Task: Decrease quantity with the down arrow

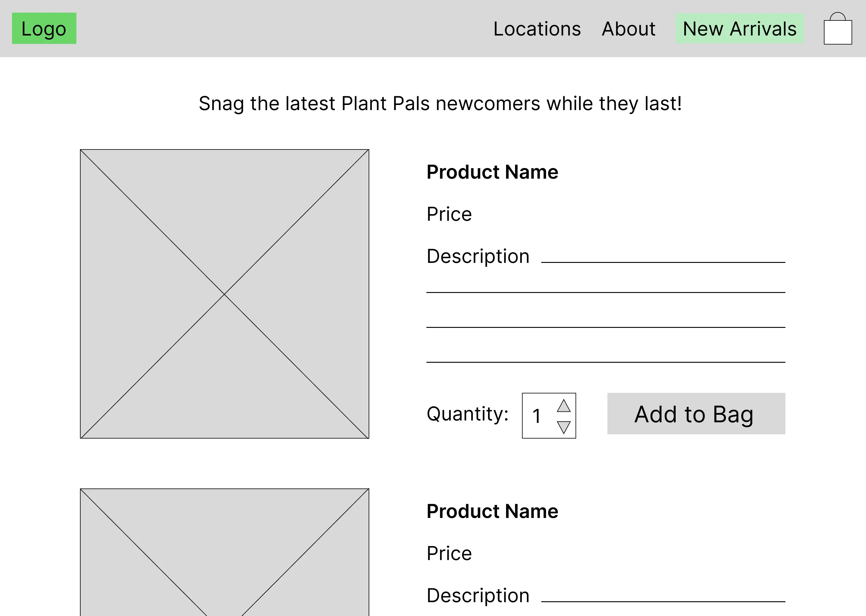Action: tap(564, 427)
